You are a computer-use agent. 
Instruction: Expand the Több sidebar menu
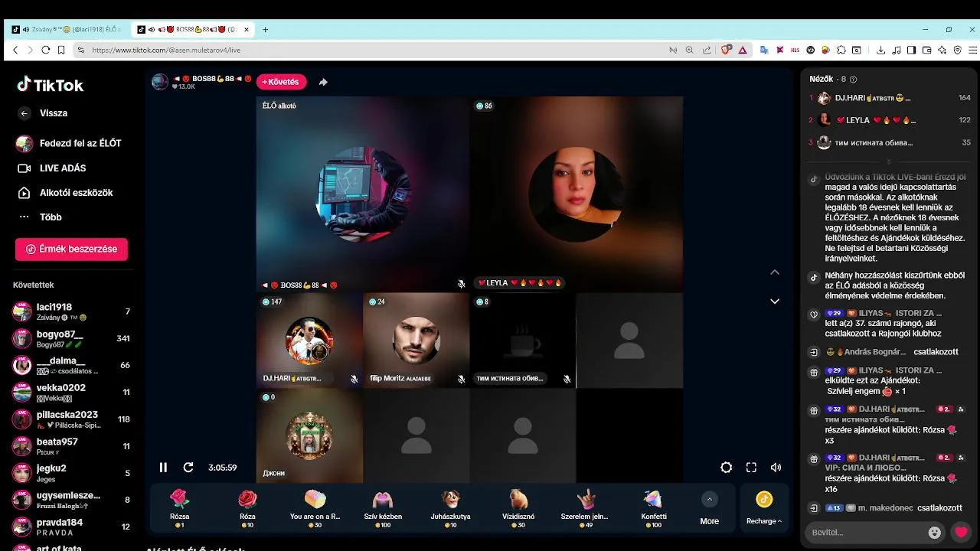coord(51,217)
